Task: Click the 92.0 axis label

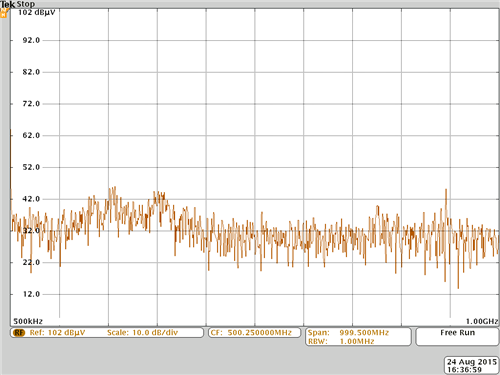Action: [31, 40]
